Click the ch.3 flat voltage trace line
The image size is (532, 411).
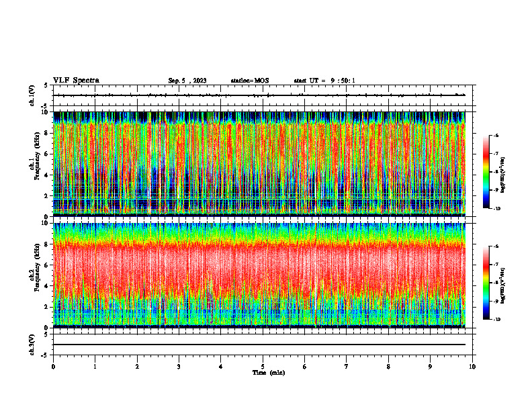[259, 345]
